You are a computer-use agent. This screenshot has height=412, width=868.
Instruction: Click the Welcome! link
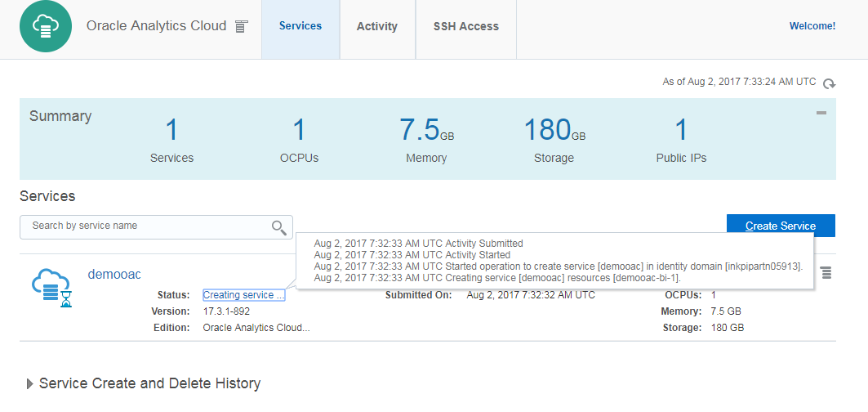(x=812, y=26)
